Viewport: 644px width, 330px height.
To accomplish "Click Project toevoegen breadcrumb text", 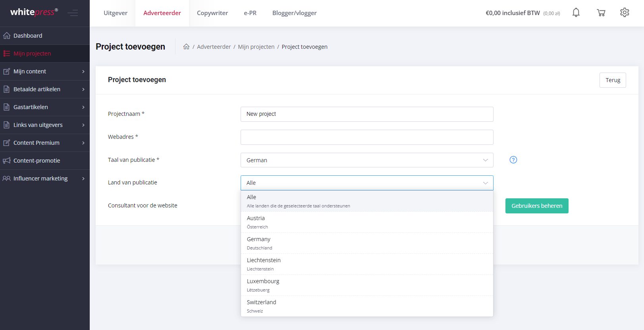I will 305,47.
